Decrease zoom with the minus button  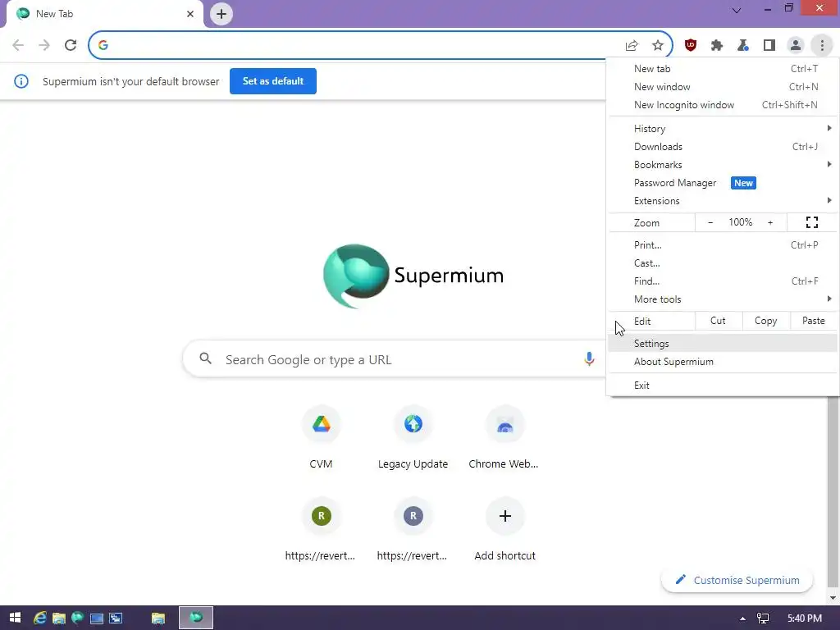pyautogui.click(x=710, y=222)
